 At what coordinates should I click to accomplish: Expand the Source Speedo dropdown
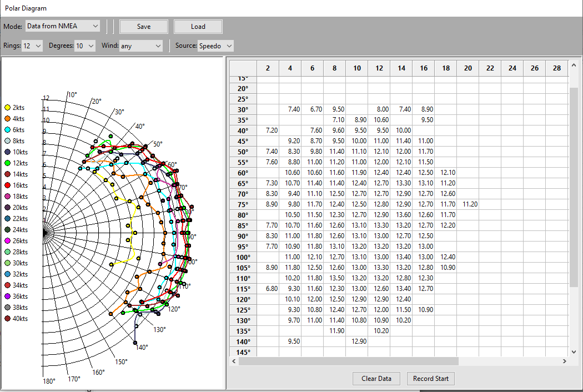(x=215, y=46)
